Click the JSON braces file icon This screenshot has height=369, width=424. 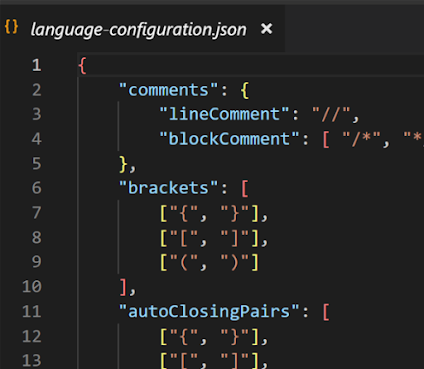(11, 26)
